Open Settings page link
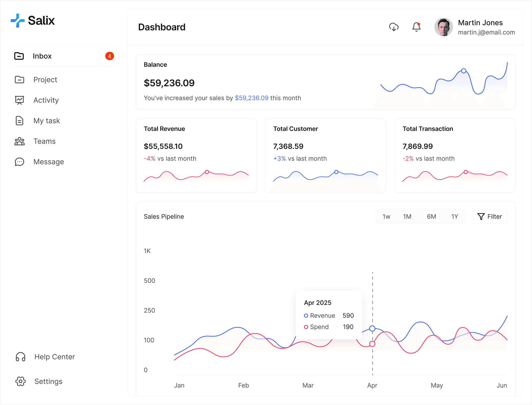Image resolution: width=532 pixels, height=405 pixels. pos(48,381)
